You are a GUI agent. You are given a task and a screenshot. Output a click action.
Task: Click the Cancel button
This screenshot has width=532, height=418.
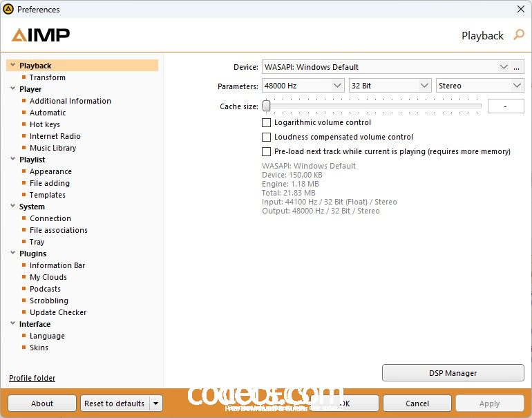coord(417,403)
